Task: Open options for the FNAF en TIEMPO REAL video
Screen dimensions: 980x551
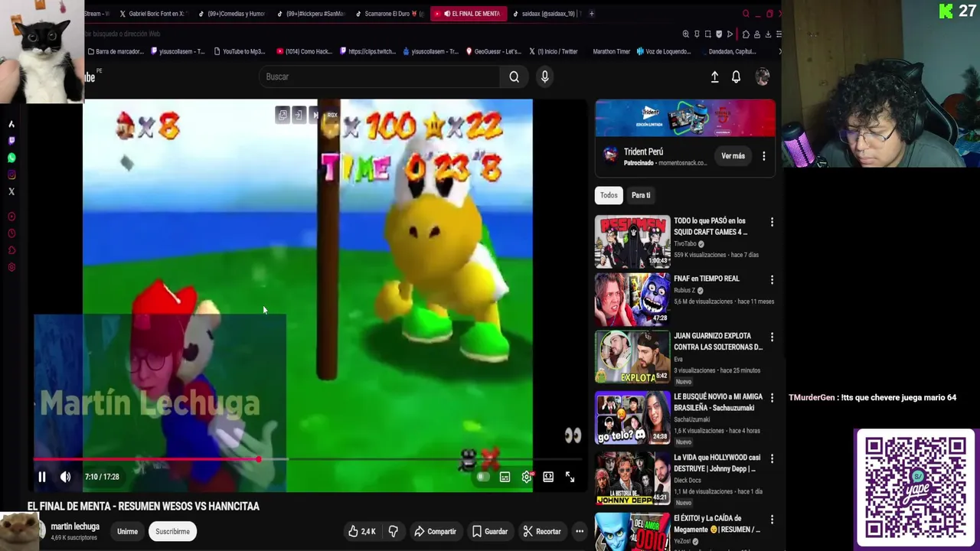Action: coord(772,280)
